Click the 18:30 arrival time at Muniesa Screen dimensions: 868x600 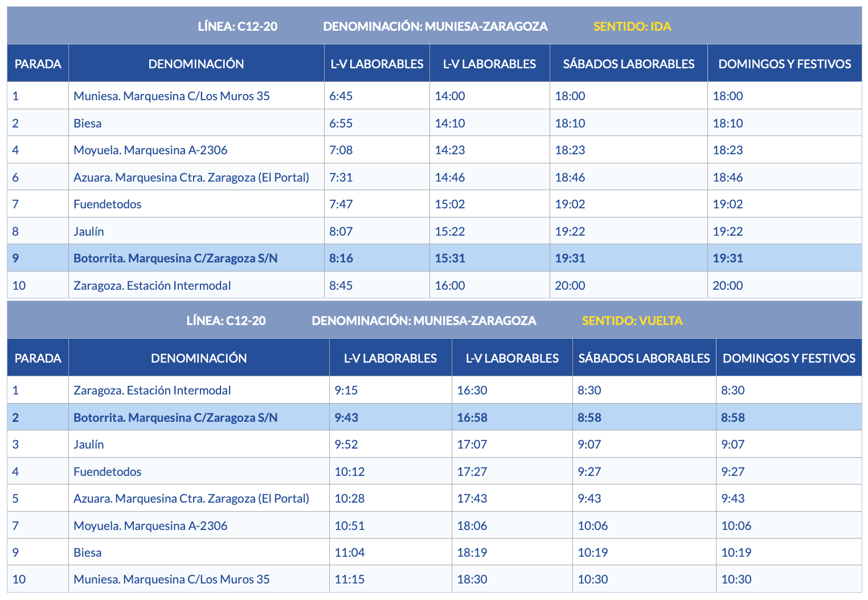tap(472, 579)
